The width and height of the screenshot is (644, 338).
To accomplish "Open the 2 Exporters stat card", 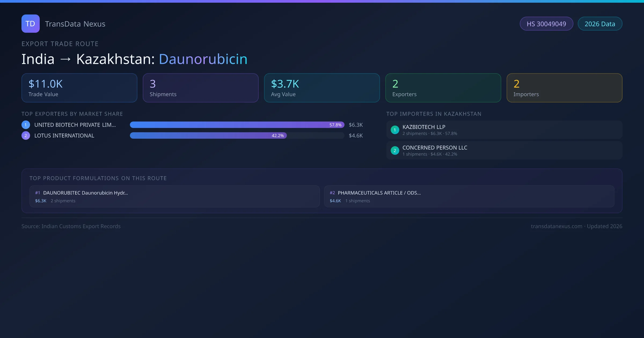I will pos(443,88).
